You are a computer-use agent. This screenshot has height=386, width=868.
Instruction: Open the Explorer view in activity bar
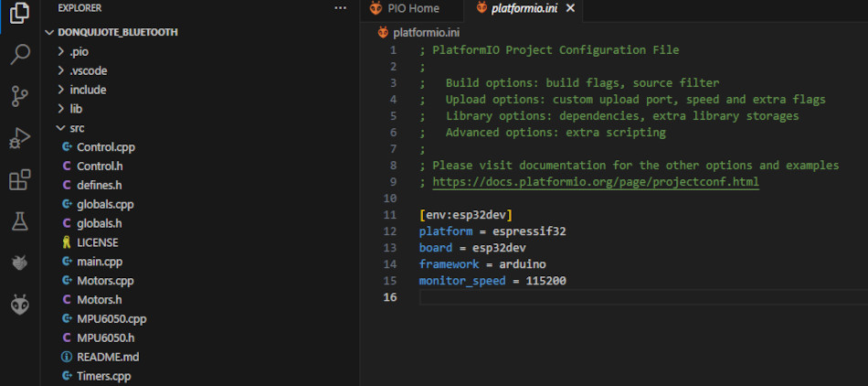tap(19, 14)
